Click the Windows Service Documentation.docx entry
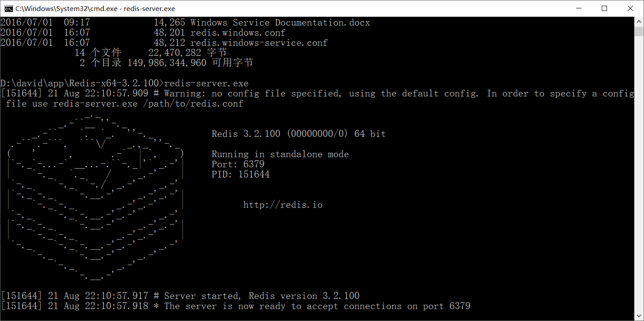The image size is (644, 321). (280, 22)
